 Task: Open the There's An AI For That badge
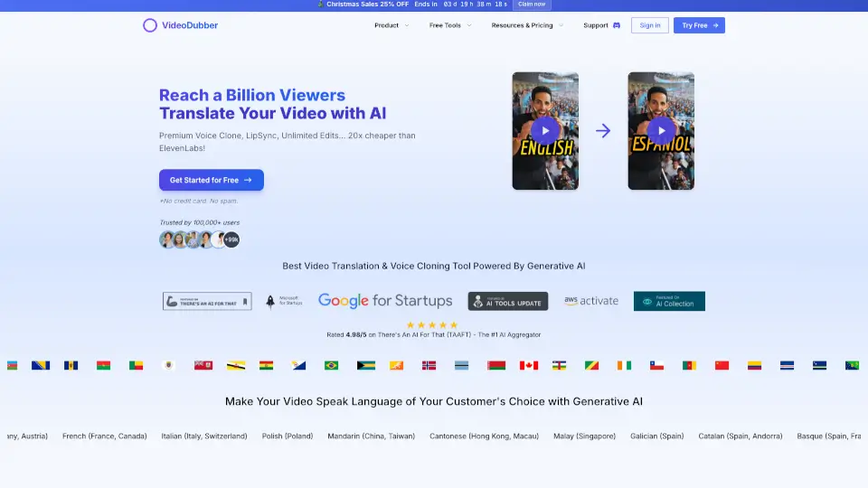click(207, 301)
